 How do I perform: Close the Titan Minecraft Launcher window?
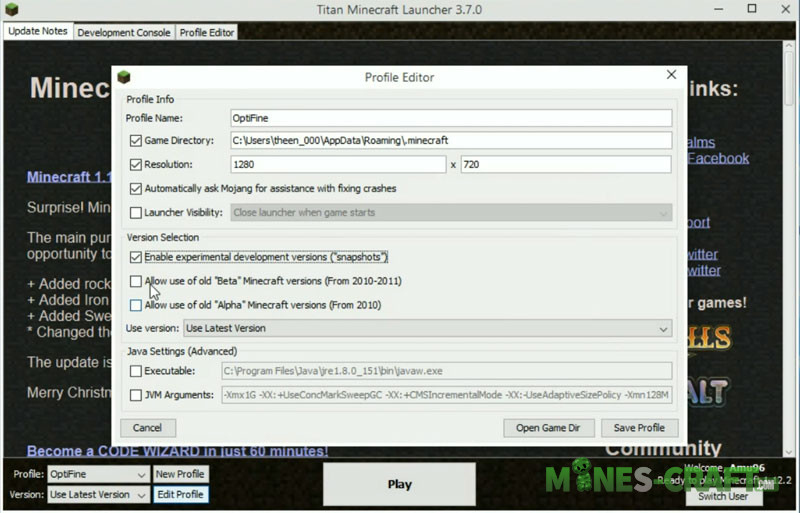tap(786, 9)
